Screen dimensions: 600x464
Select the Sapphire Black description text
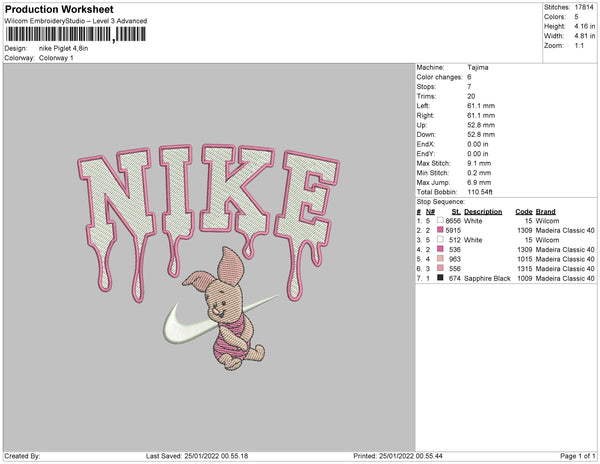click(x=487, y=278)
